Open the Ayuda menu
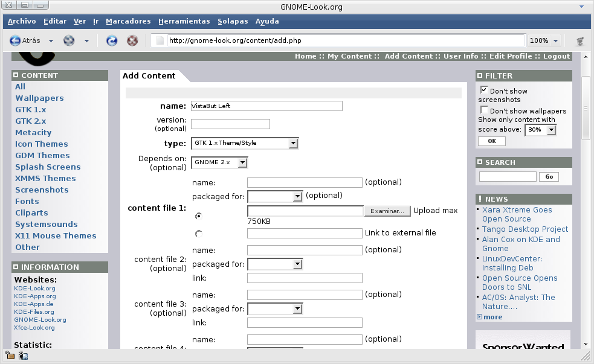This screenshot has width=594, height=364. [x=267, y=21]
